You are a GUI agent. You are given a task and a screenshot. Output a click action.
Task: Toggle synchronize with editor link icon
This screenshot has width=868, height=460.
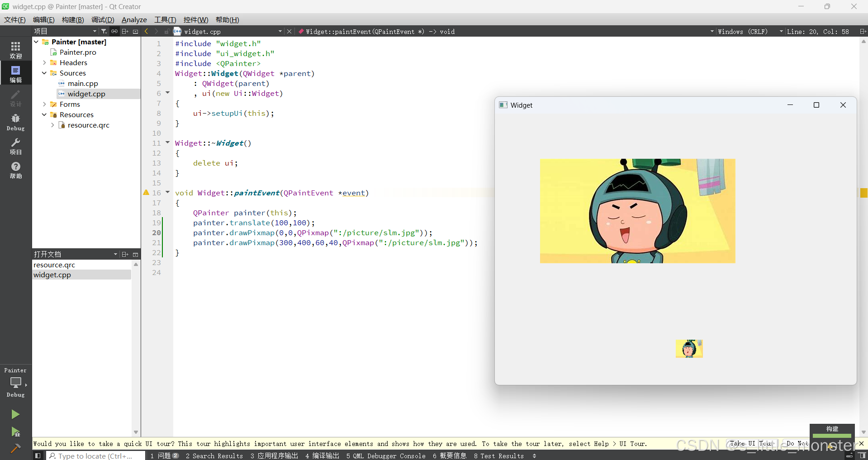[x=114, y=31]
